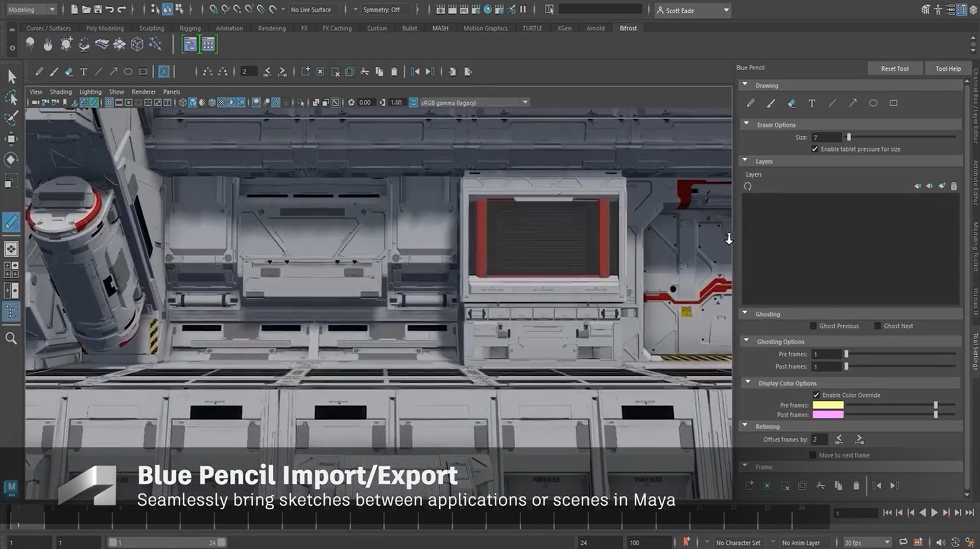This screenshot has width=980, height=549.
Task: Select the Brush tool in the Drawing section
Action: point(771,103)
